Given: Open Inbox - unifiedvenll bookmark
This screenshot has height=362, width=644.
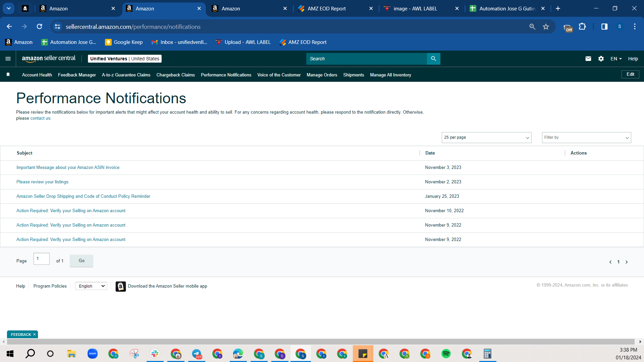Looking at the screenshot, I should pos(179,42).
